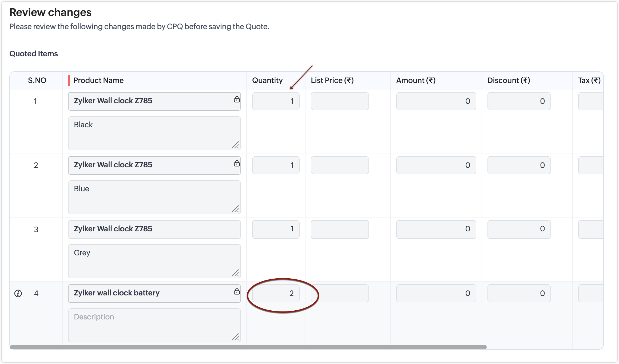This screenshot has height=364, width=619.
Task: Click the Product Name column header
Action: click(98, 80)
